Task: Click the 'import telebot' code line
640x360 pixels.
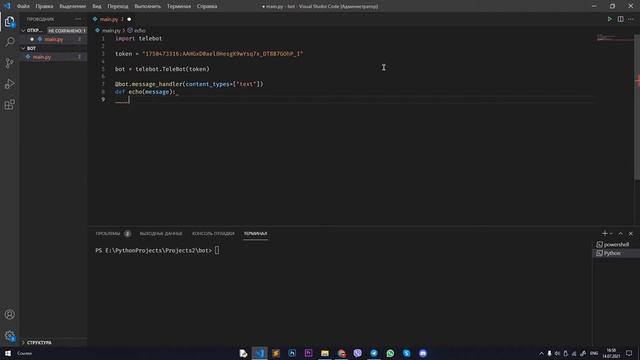Action: coord(138,38)
